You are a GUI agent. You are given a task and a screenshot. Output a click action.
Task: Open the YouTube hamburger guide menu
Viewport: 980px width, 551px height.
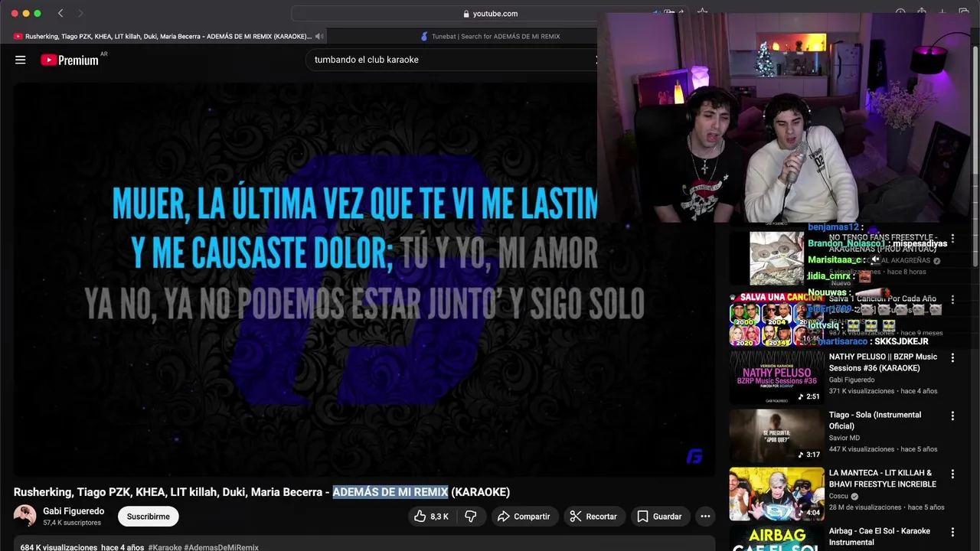coord(21,60)
